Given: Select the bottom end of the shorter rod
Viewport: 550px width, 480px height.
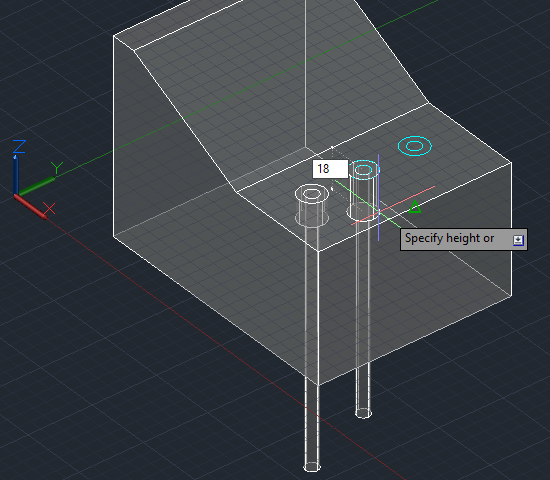Looking at the screenshot, I should click(x=363, y=413).
